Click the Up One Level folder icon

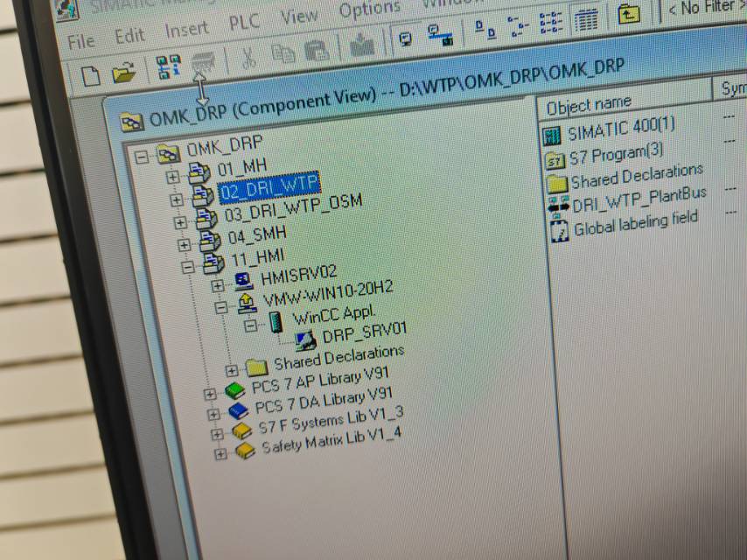(629, 14)
